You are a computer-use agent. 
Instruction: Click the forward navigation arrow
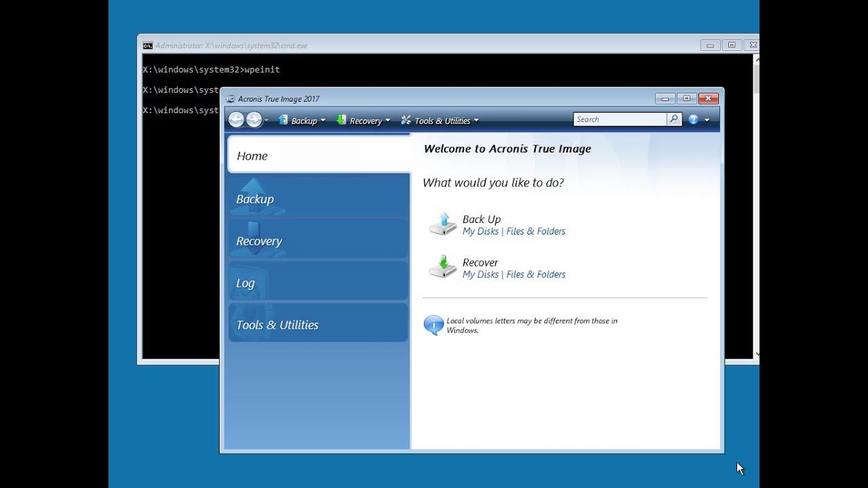(x=254, y=120)
